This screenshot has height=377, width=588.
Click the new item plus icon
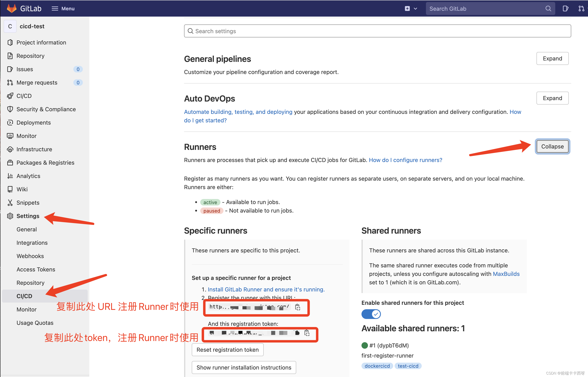pos(407,8)
